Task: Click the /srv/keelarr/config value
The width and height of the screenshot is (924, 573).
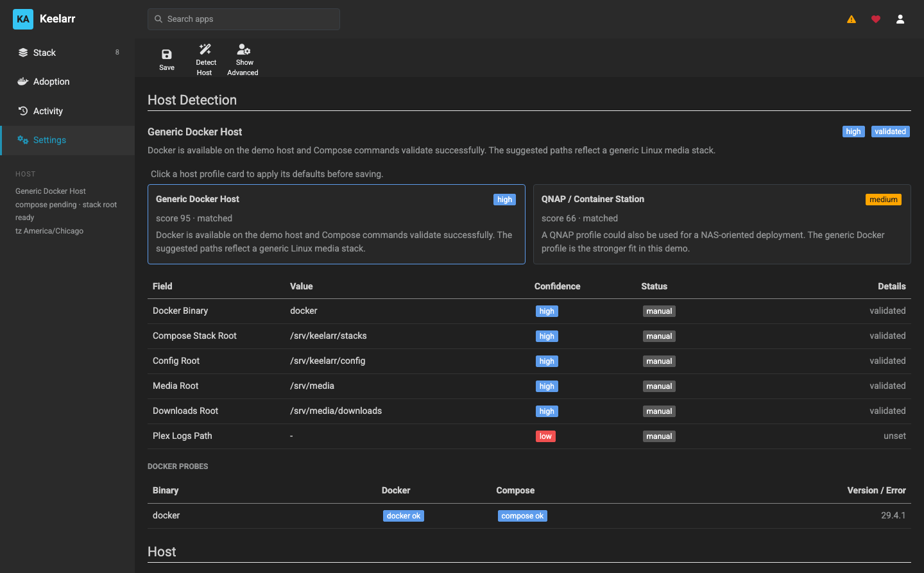Action: (x=328, y=361)
